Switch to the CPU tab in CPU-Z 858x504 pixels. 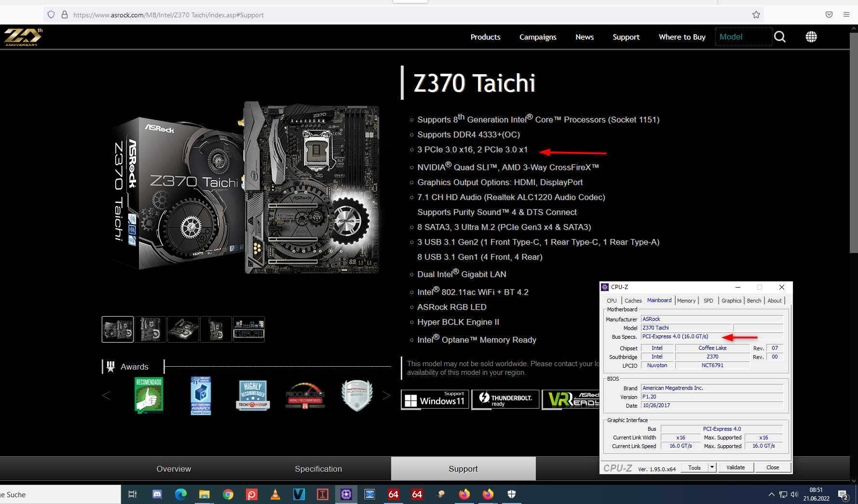[x=612, y=301]
